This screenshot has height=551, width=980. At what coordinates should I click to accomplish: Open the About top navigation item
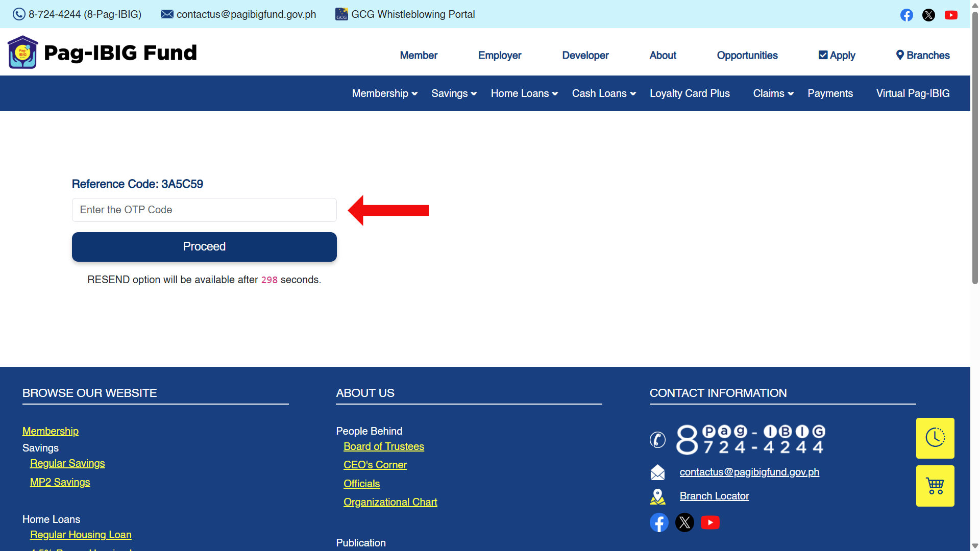(x=663, y=55)
